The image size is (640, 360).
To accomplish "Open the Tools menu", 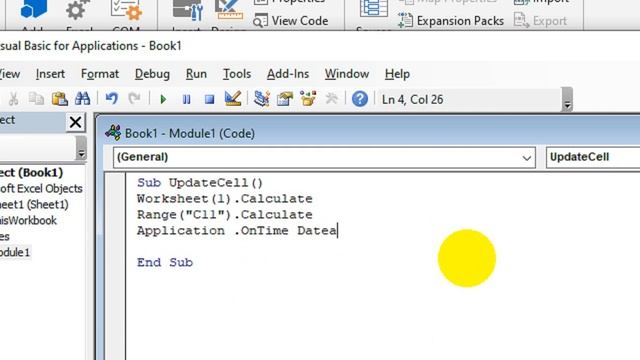I will click(237, 74).
